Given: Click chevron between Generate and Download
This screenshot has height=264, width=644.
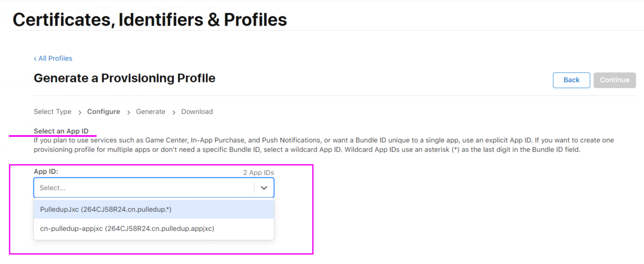Looking at the screenshot, I should [173, 112].
